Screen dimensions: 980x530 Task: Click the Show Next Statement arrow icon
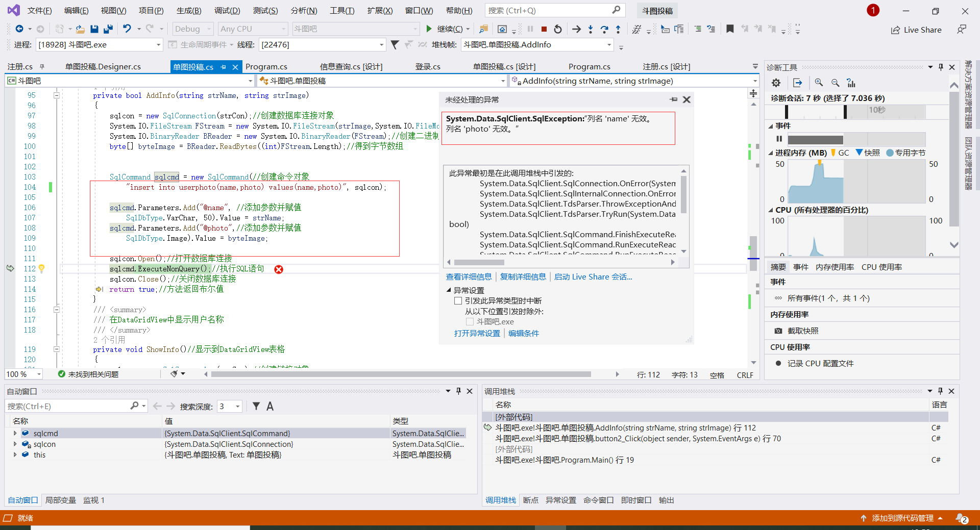click(576, 29)
